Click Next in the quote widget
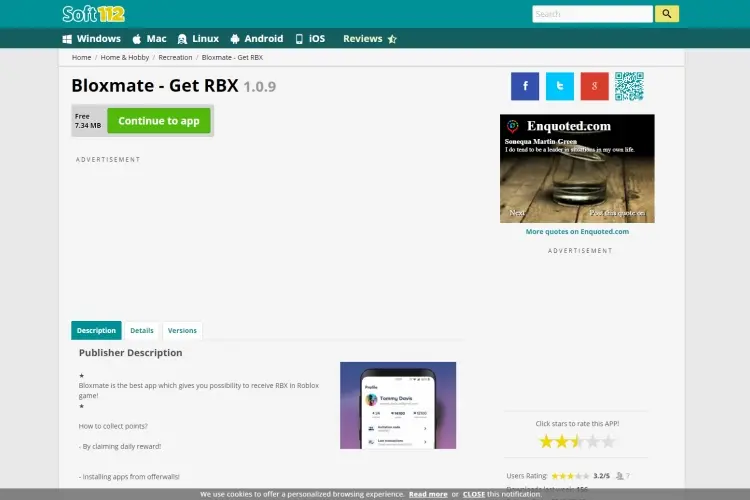750x500 pixels. pyautogui.click(x=517, y=213)
